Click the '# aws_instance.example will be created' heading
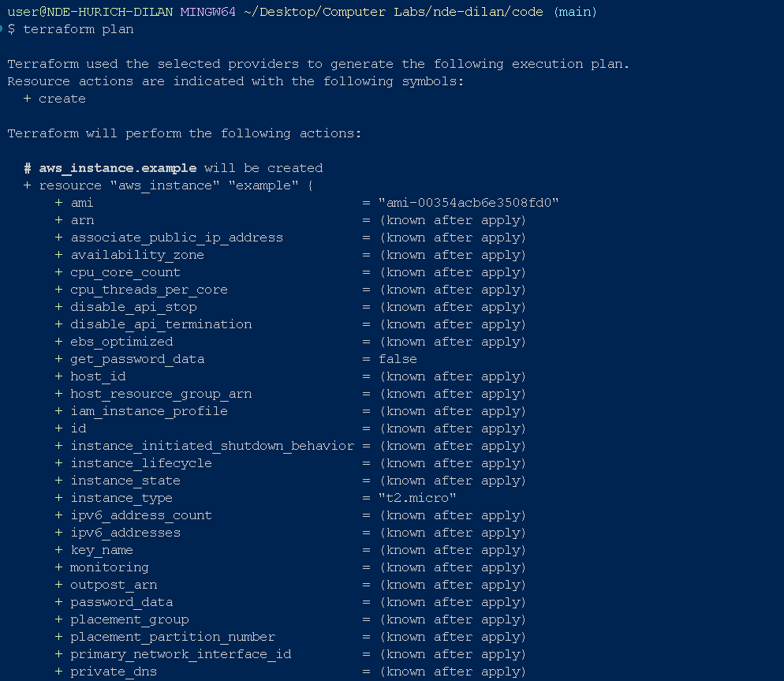The height and width of the screenshot is (681, 784). (x=173, y=168)
